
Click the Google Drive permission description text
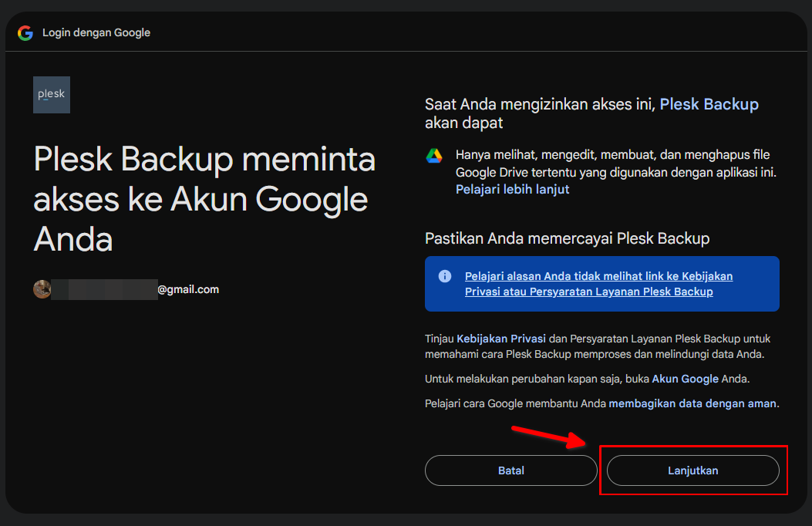(x=615, y=163)
